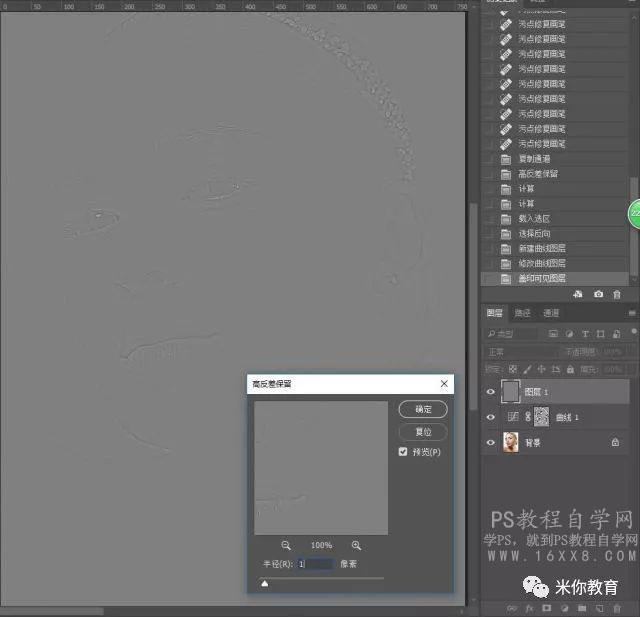Switch to the 路径 paths tab
Viewport: 640px width, 617px height.
(522, 313)
